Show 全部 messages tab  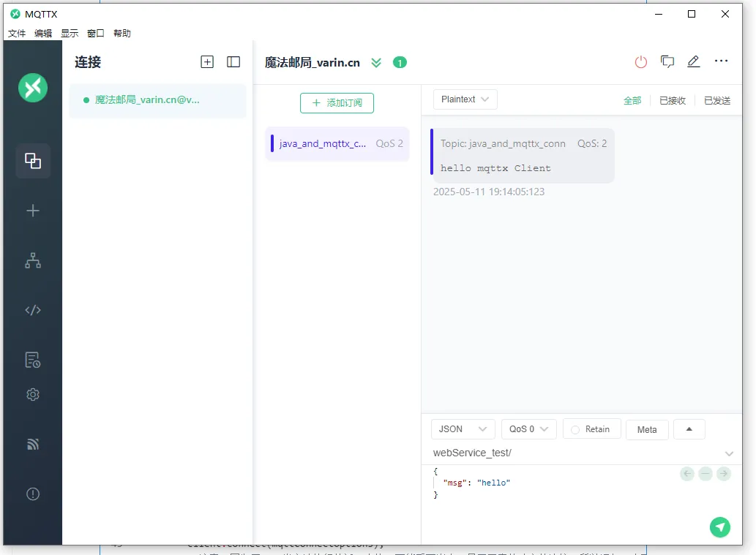coord(632,100)
